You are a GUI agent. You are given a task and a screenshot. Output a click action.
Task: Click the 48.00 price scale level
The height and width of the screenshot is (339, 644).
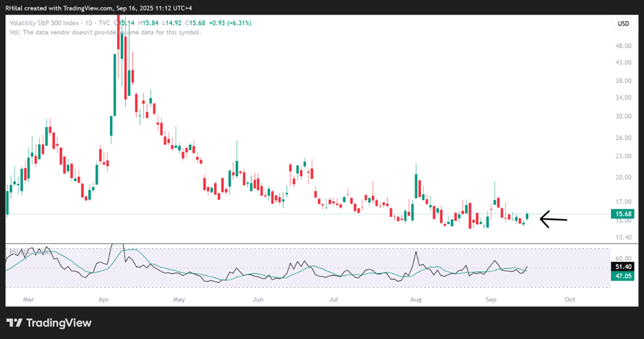click(x=623, y=47)
